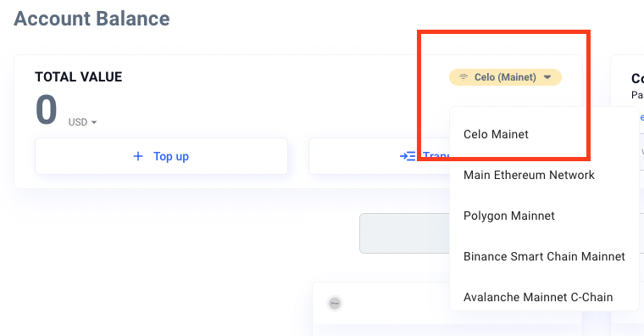This screenshot has width=644, height=336.
Task: Click the caret arrow on the Celo (Mainet) pill
Action: coord(547,77)
